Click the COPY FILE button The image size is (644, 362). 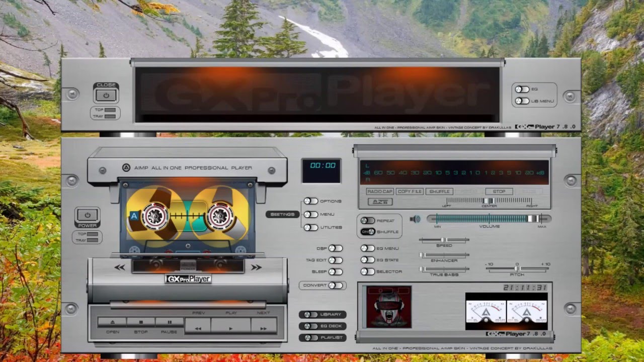pyautogui.click(x=410, y=192)
